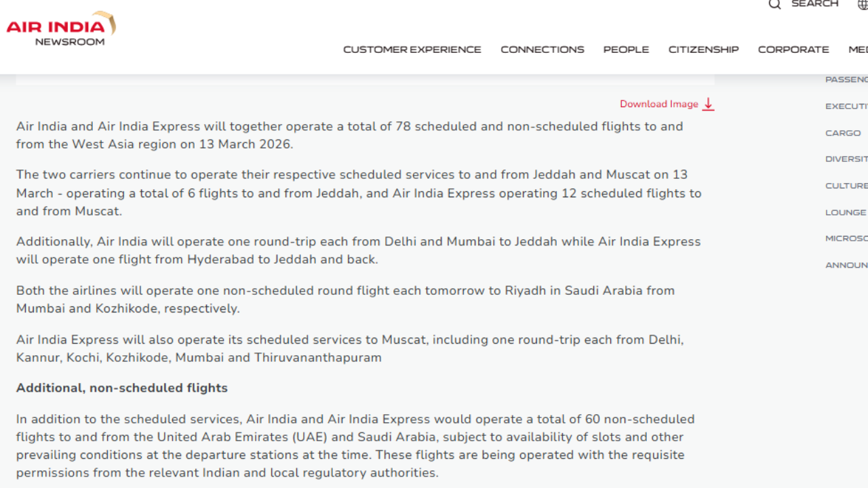Open the Connections menu
Viewport: 868px width, 488px height.
pyautogui.click(x=542, y=49)
